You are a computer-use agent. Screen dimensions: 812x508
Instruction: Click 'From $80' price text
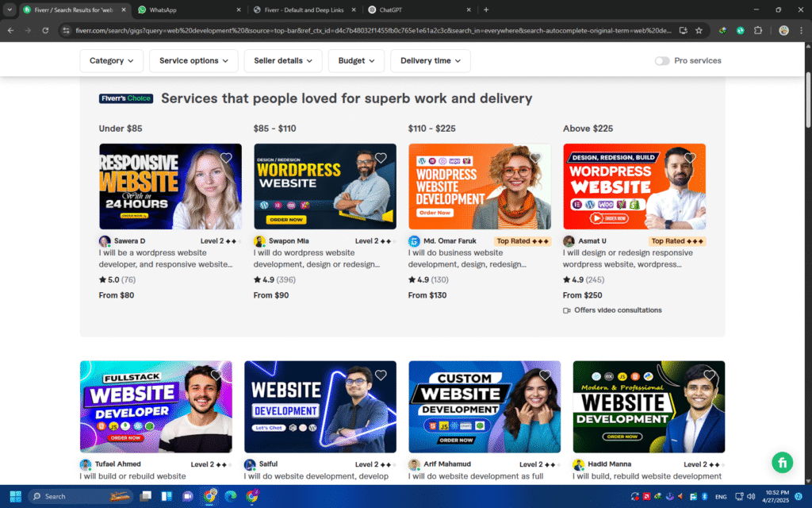coord(117,295)
